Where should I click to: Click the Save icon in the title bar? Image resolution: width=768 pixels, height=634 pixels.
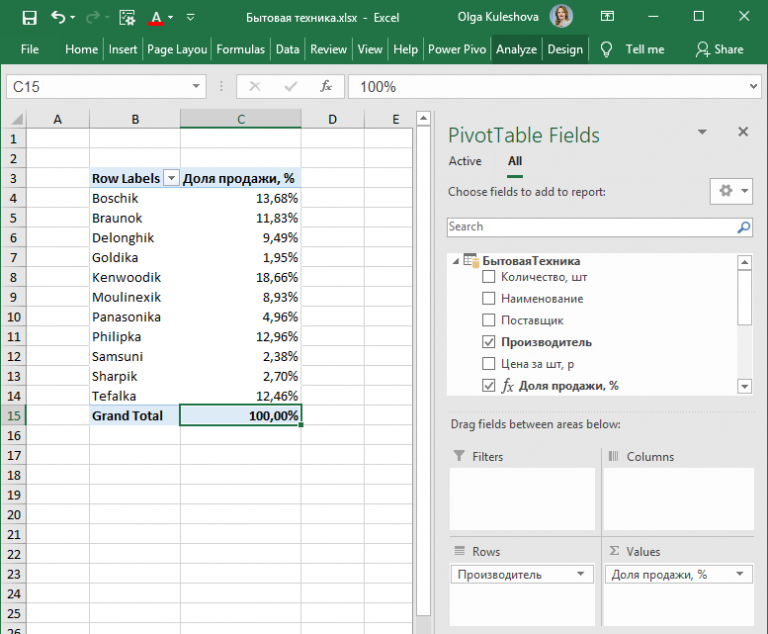coord(29,18)
